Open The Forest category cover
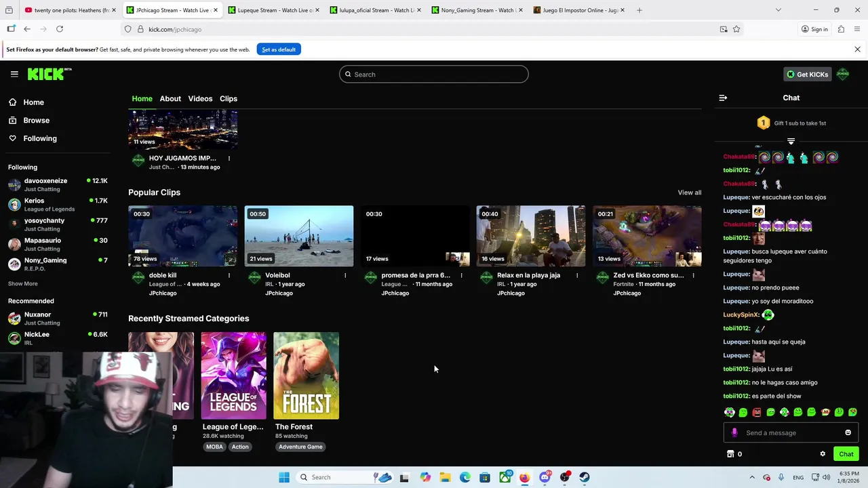 (x=307, y=375)
